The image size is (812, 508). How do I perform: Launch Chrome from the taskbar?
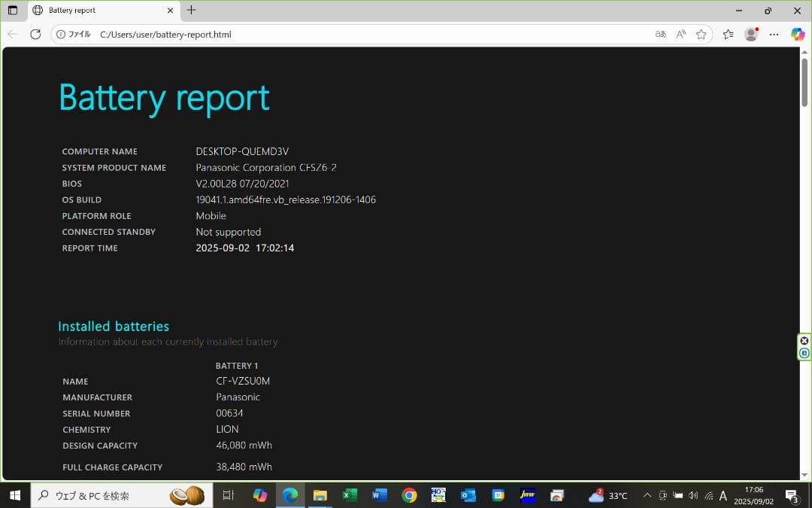click(409, 495)
